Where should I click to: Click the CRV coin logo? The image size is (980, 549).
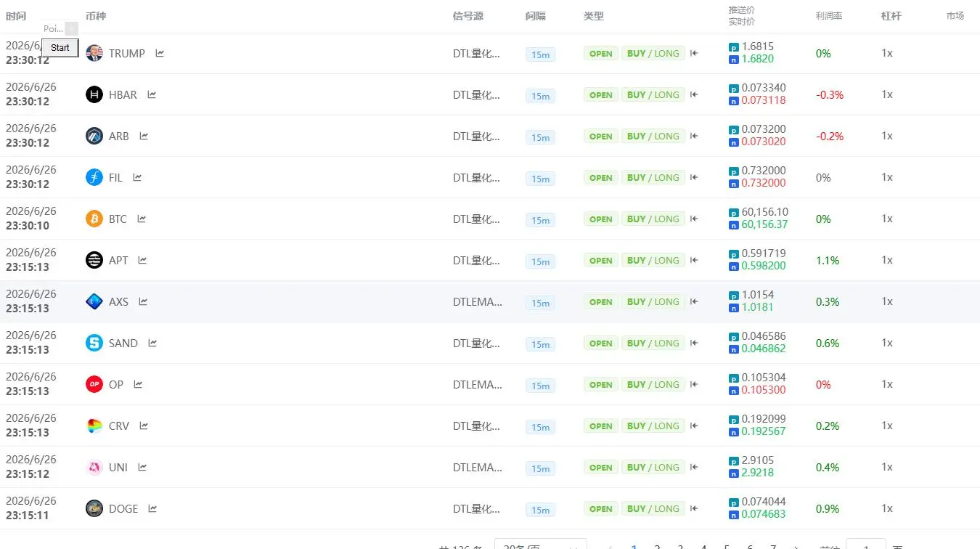point(94,426)
